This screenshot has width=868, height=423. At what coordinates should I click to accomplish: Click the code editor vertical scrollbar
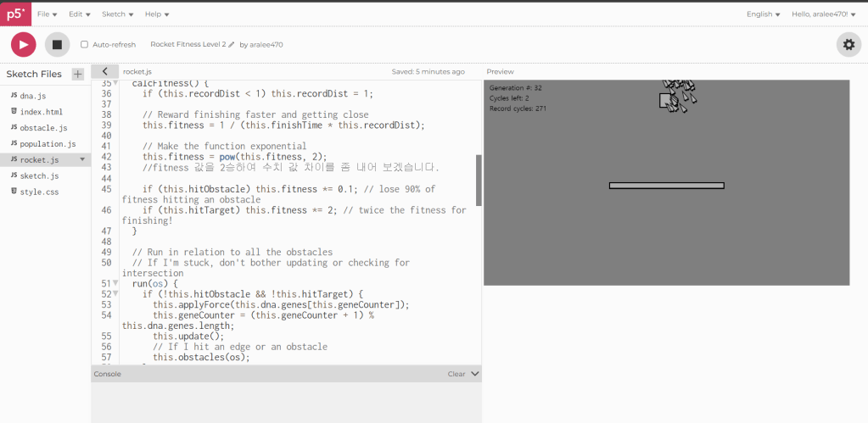pyautogui.click(x=479, y=180)
